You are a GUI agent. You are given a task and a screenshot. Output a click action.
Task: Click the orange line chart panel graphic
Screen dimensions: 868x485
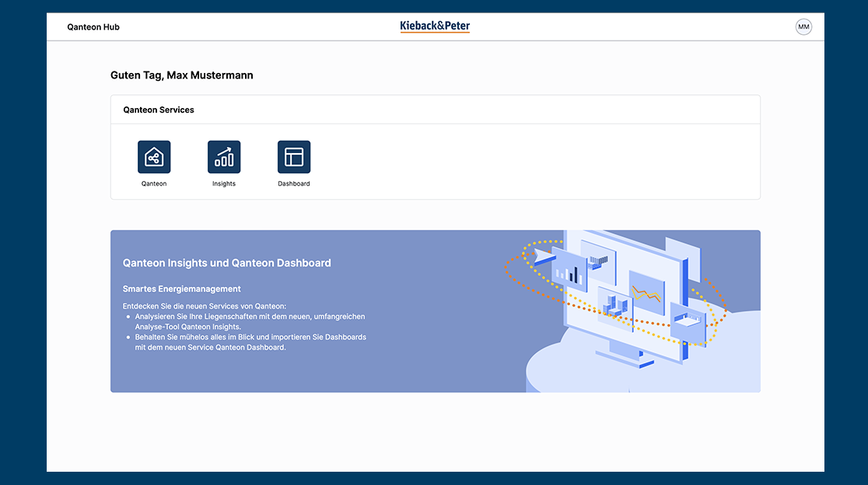(646, 293)
